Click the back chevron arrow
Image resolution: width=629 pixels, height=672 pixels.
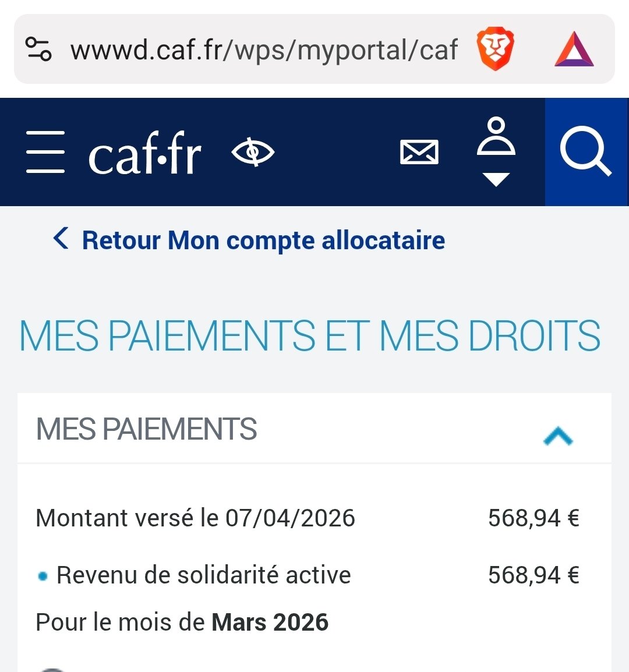tap(61, 239)
